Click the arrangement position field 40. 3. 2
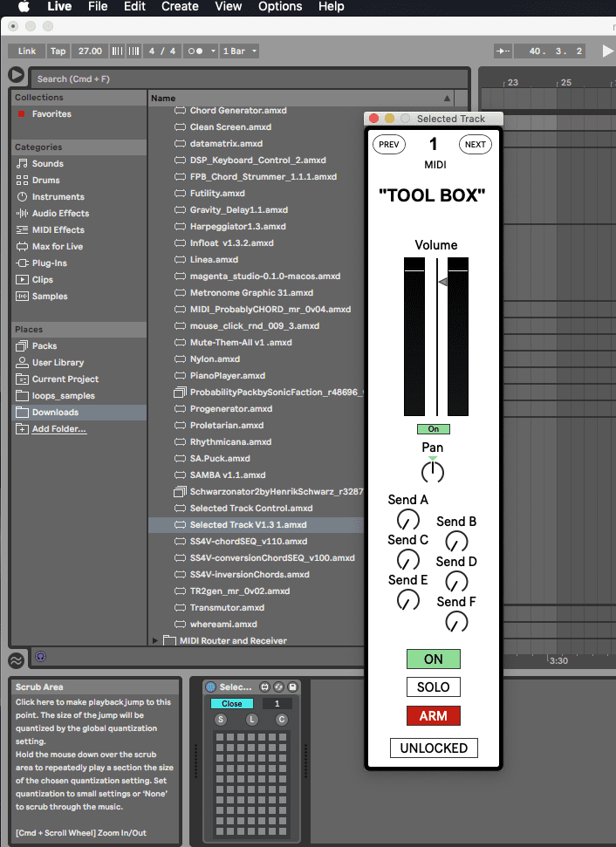Viewport: 616px width, 847px height. [549, 51]
